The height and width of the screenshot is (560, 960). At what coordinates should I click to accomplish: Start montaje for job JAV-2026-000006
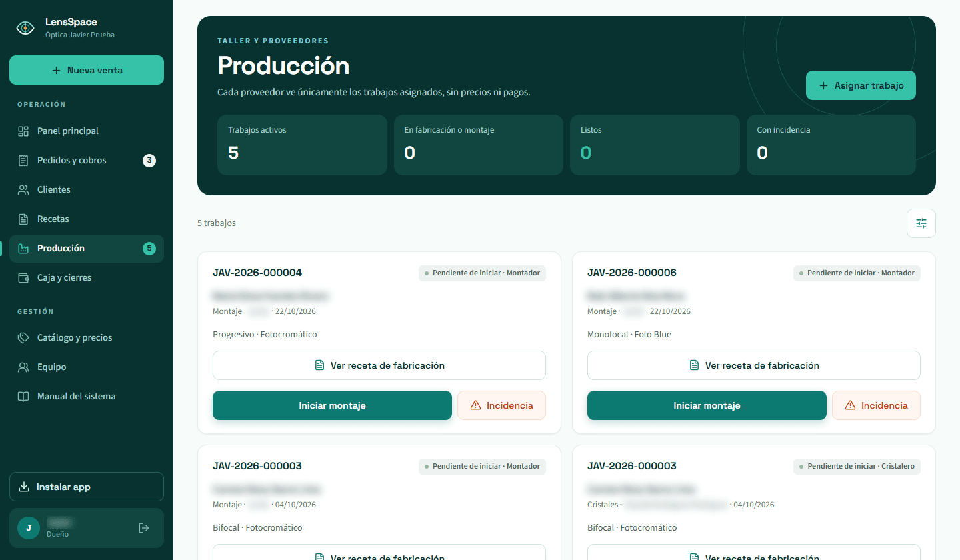(x=707, y=405)
